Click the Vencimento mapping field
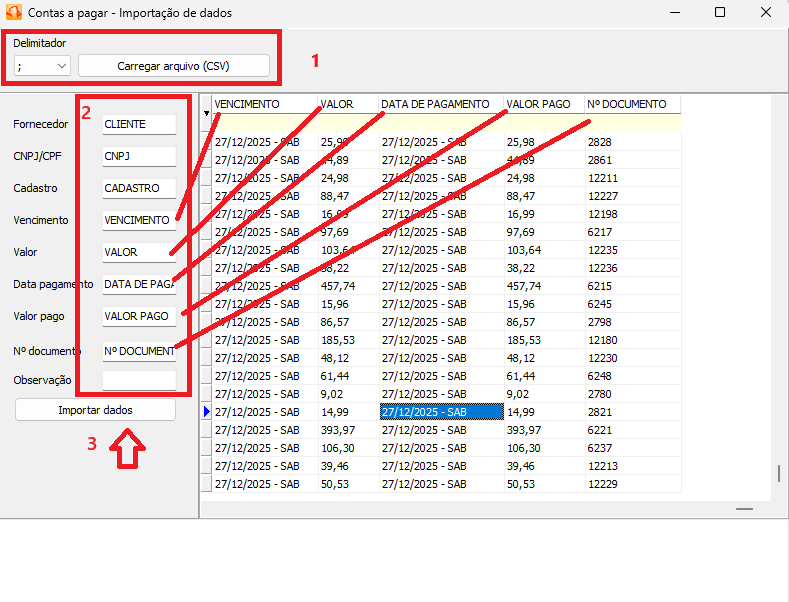Screen dimensions: 789x602 click(x=139, y=220)
